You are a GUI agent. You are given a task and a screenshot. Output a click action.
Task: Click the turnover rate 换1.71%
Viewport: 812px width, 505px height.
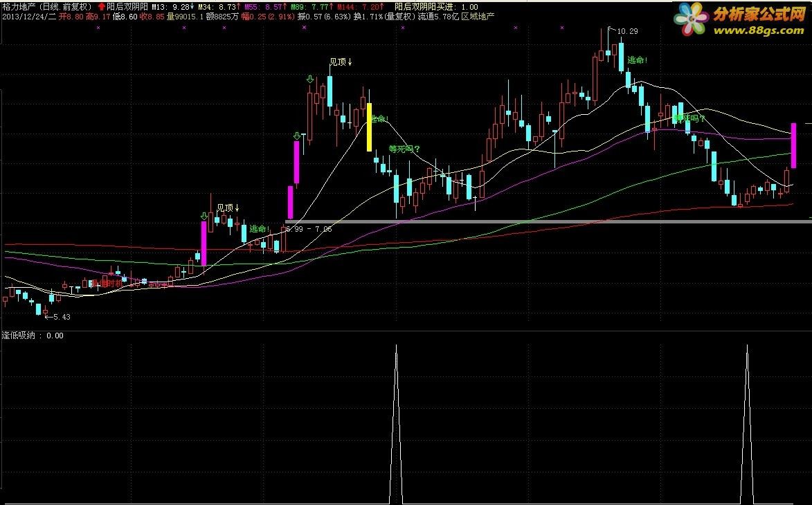coord(369,16)
